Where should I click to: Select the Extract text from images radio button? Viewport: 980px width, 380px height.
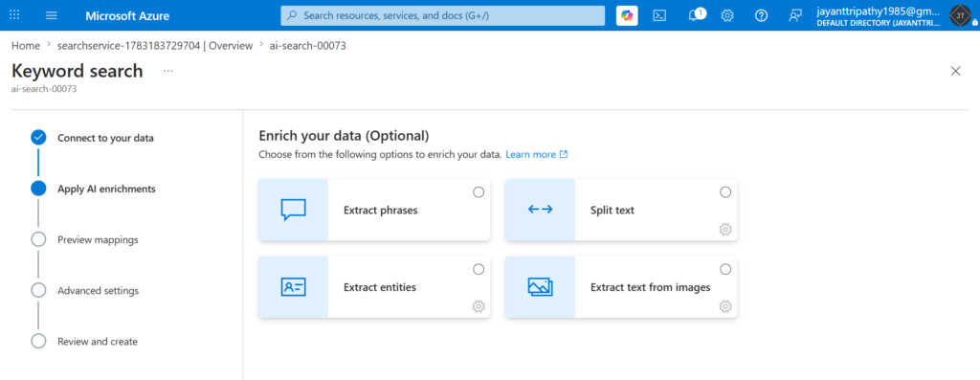(725, 269)
